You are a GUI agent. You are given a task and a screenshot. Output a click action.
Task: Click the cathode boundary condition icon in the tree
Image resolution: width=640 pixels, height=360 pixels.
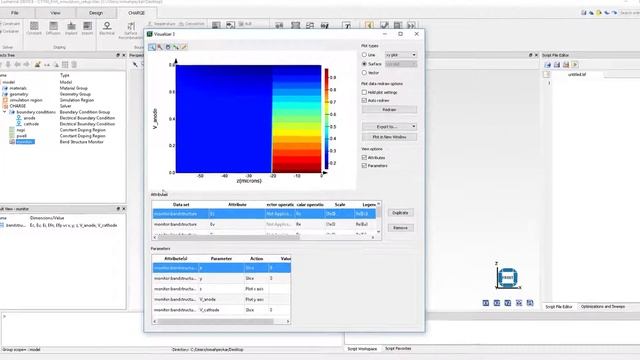[x=19, y=124]
